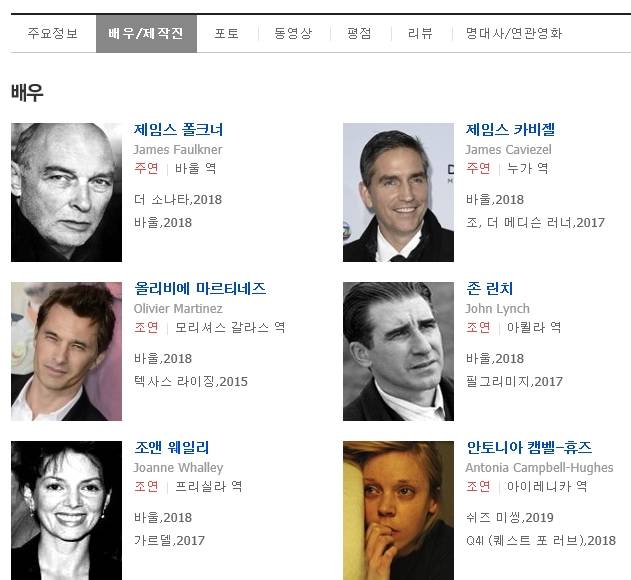Click the John Lynch portrait photo

click(398, 351)
